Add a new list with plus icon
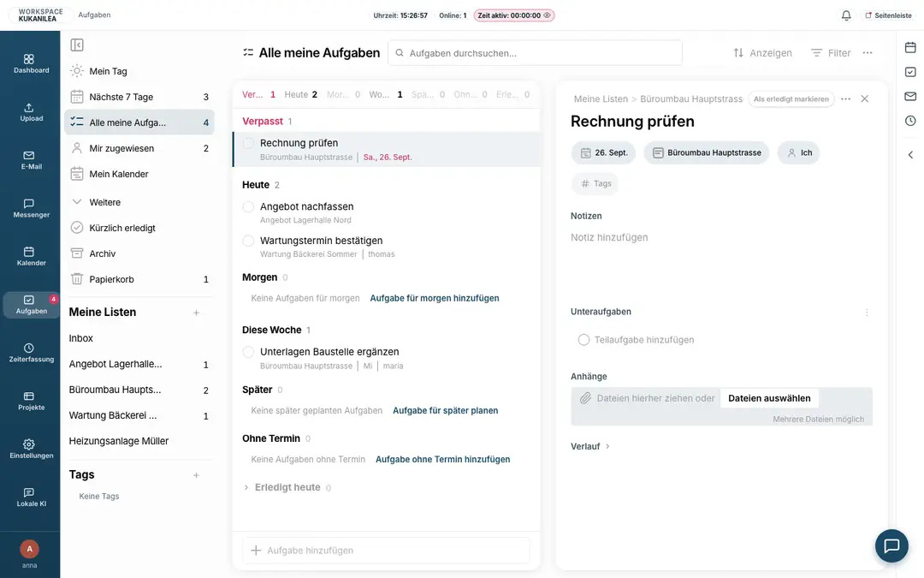This screenshot has width=924, height=578. 196,313
